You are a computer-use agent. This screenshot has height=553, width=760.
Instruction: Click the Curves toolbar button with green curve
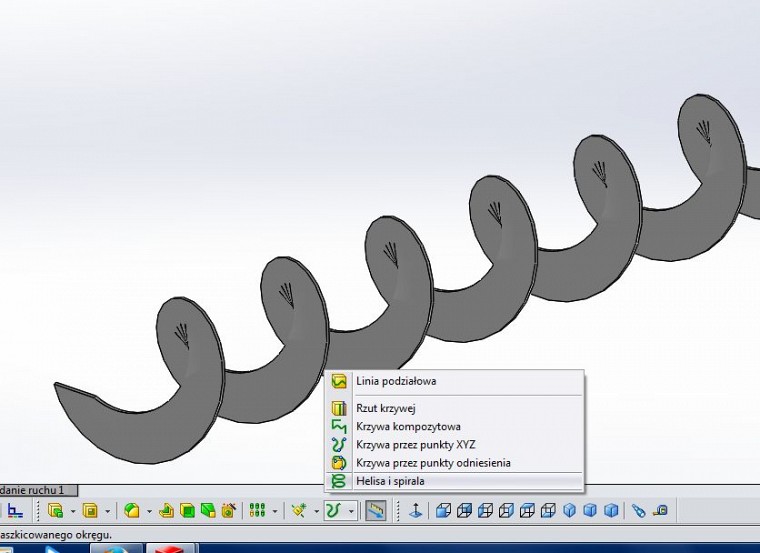tap(333, 511)
